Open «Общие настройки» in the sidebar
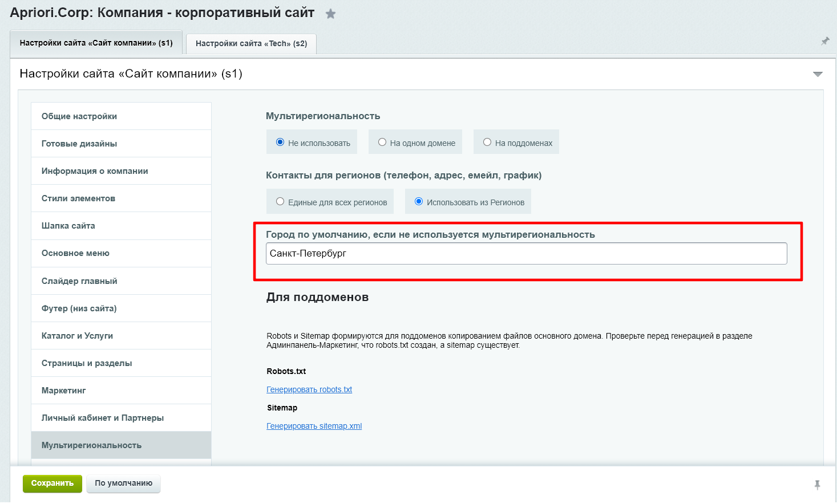The width and height of the screenshot is (837, 504). tap(79, 116)
